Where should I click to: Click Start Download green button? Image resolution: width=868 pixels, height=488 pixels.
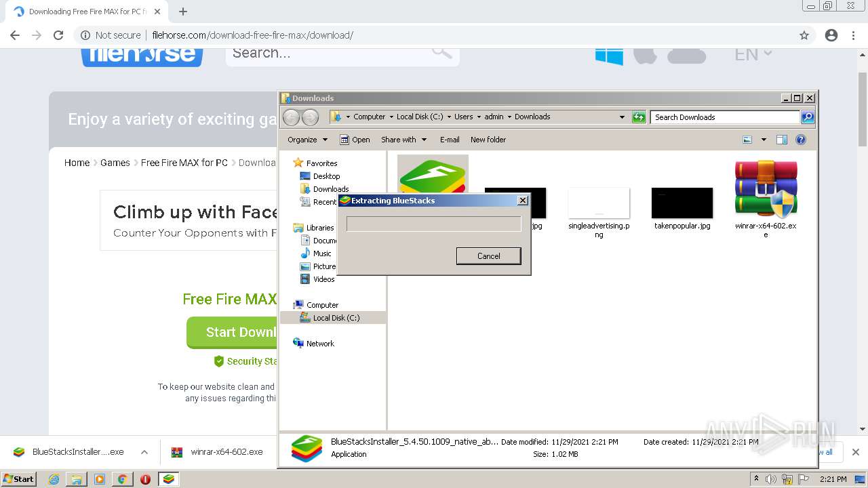[232, 332]
